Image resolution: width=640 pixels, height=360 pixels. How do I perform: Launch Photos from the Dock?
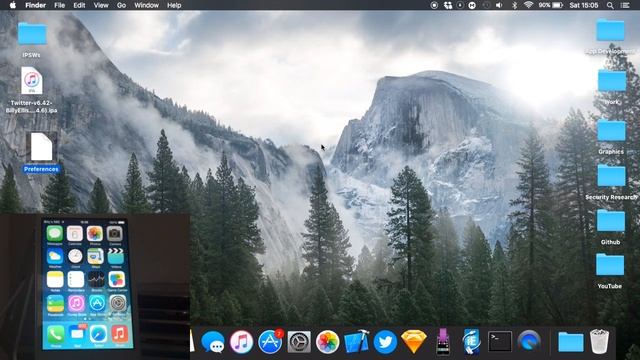click(327, 342)
